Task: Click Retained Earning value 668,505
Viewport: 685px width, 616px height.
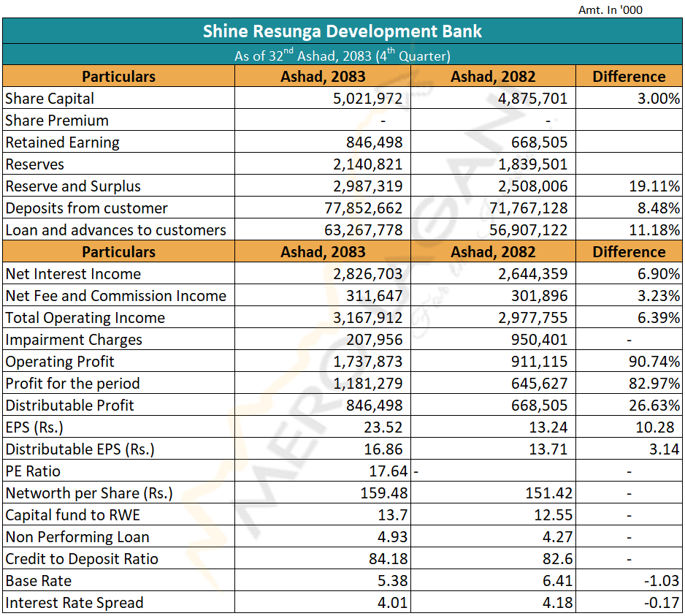Action: point(539,142)
